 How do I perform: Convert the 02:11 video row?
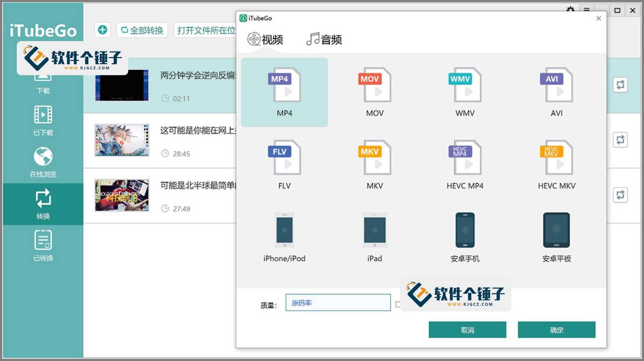click(620, 85)
